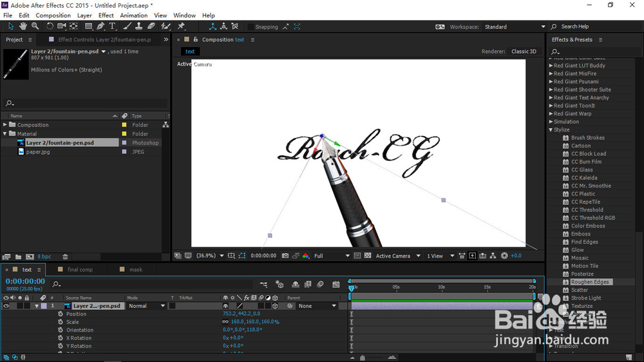The width and height of the screenshot is (644, 362).
Task: Collapse the Stylize effects category
Action: 551,130
